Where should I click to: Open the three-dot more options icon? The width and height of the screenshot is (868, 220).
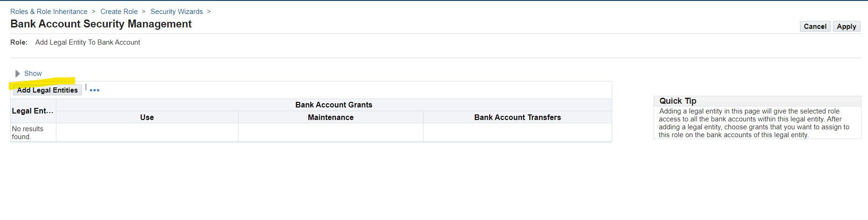pyautogui.click(x=95, y=90)
